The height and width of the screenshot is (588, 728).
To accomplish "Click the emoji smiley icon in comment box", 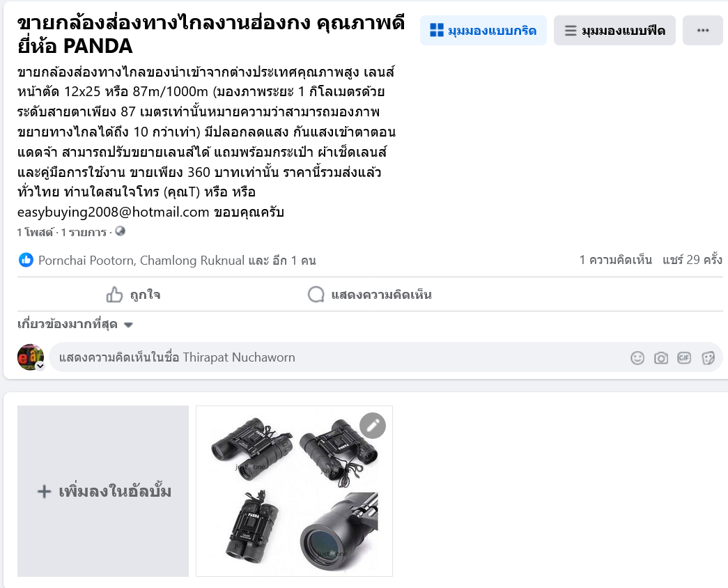I will tap(637, 357).
